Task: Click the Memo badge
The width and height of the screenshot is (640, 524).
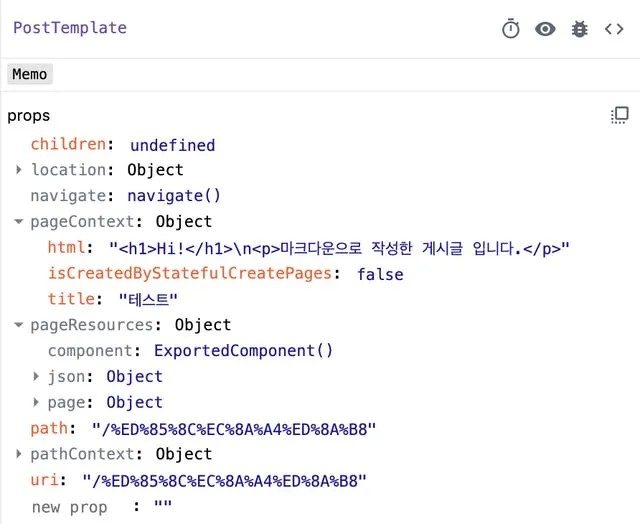Action: [x=30, y=74]
